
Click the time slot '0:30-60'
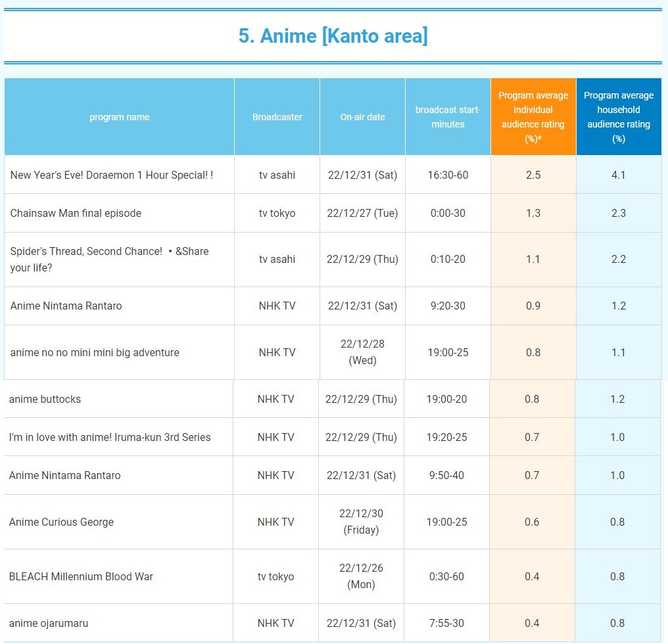[x=446, y=576]
